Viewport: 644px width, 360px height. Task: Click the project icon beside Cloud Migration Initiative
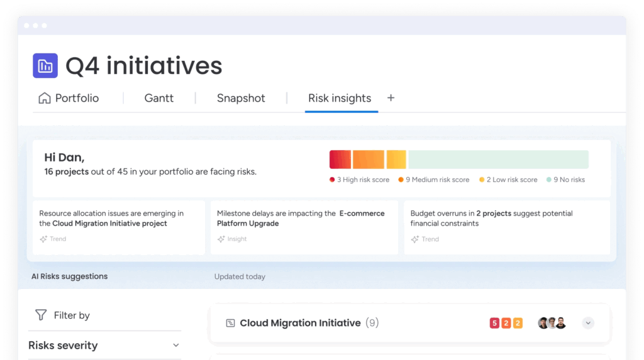[230, 323]
